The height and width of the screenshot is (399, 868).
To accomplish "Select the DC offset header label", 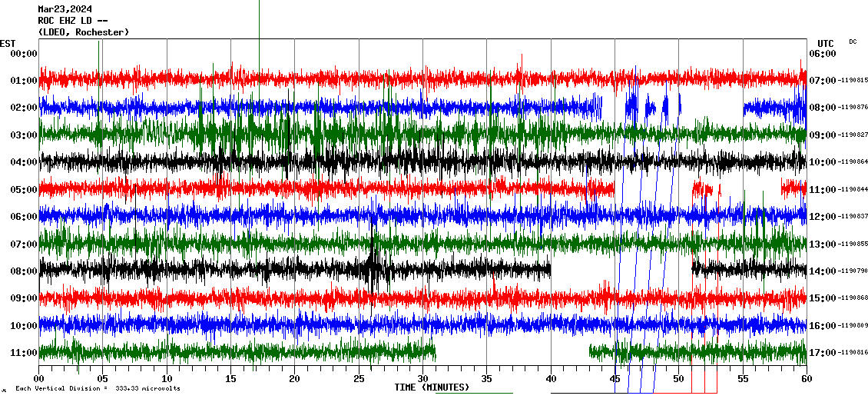I will pos(853,42).
